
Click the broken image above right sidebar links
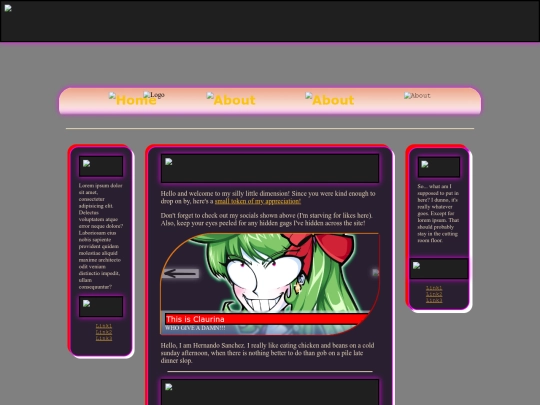click(x=439, y=268)
